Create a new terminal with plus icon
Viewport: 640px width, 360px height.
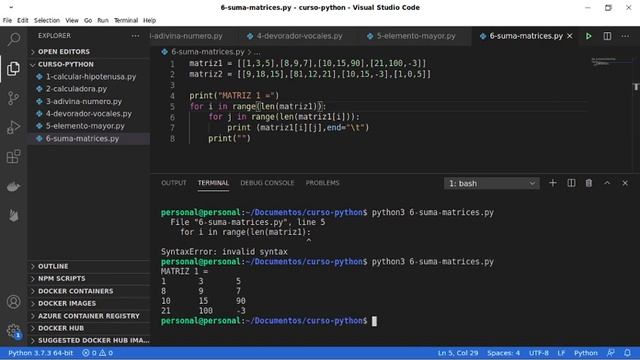[x=553, y=183]
